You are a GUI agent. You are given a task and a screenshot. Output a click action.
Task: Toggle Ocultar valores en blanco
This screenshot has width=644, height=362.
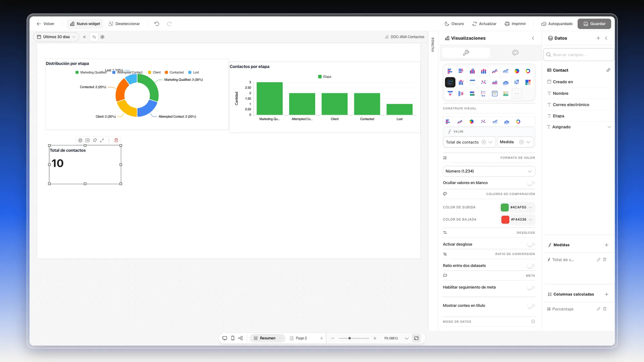coord(530,183)
